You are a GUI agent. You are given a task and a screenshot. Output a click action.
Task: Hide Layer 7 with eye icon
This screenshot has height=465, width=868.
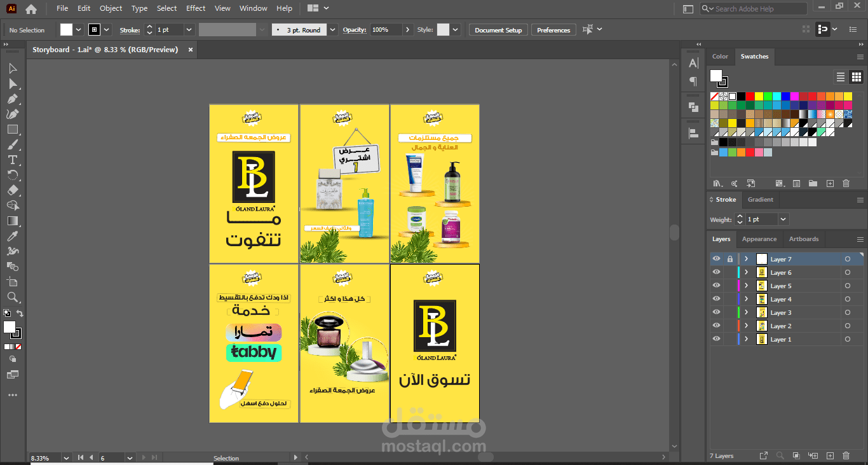point(716,259)
